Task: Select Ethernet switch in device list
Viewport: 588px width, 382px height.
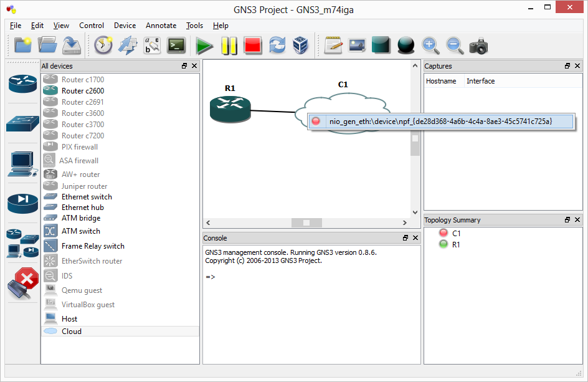Action: click(x=120, y=197)
